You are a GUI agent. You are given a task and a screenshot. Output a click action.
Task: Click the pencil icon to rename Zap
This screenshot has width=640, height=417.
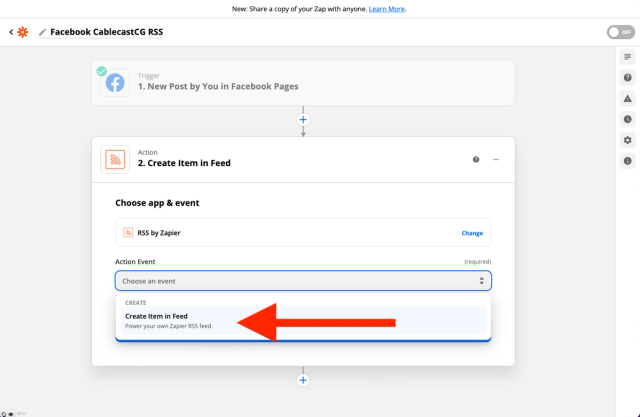point(42,32)
